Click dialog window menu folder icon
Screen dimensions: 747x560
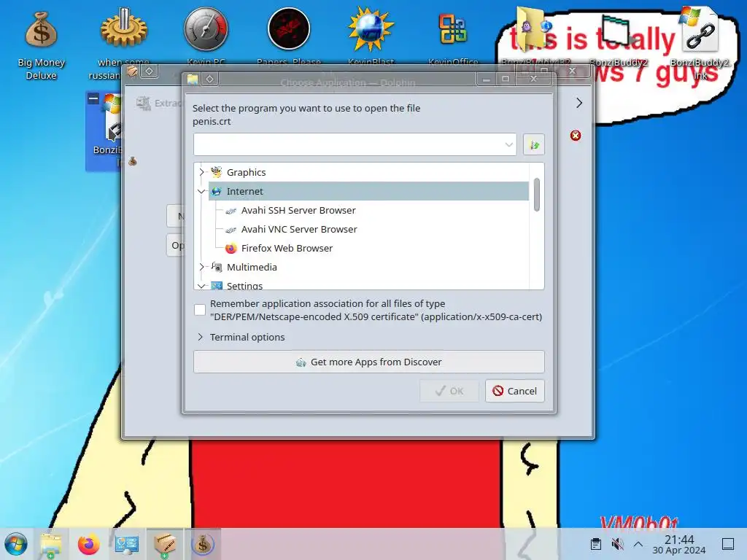[x=193, y=79]
